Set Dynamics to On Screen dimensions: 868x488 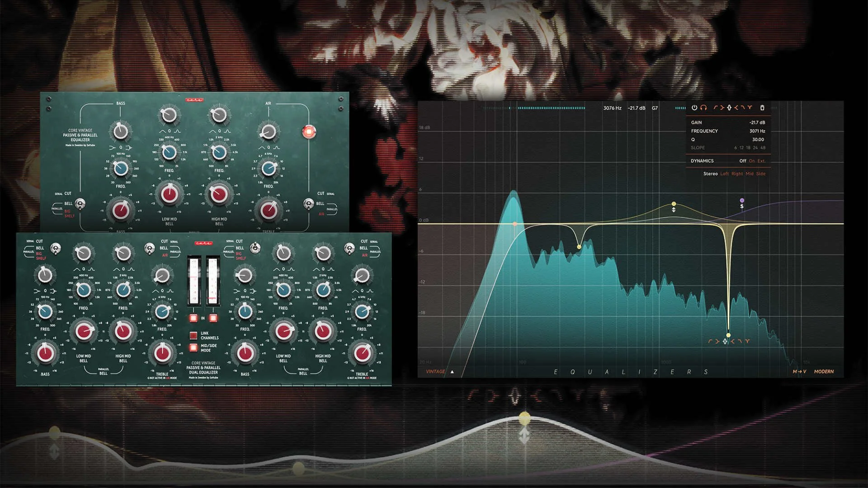[x=752, y=161]
